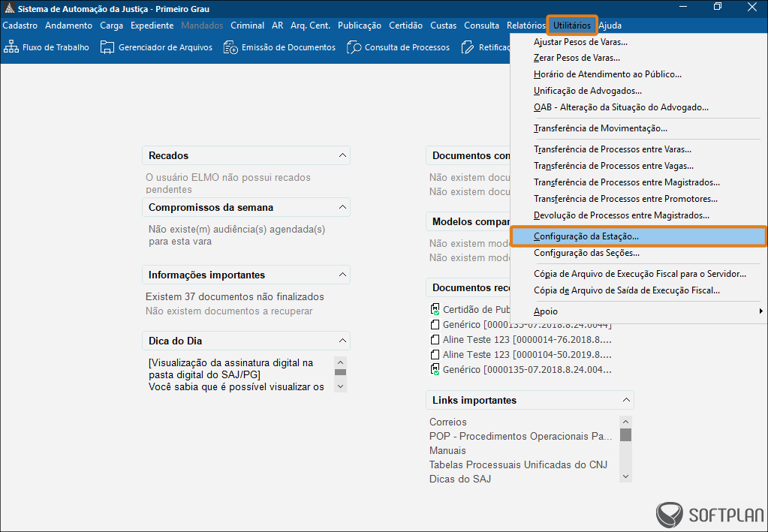This screenshot has height=532, width=768.
Task: Open the Relatórios menu
Action: click(x=526, y=26)
